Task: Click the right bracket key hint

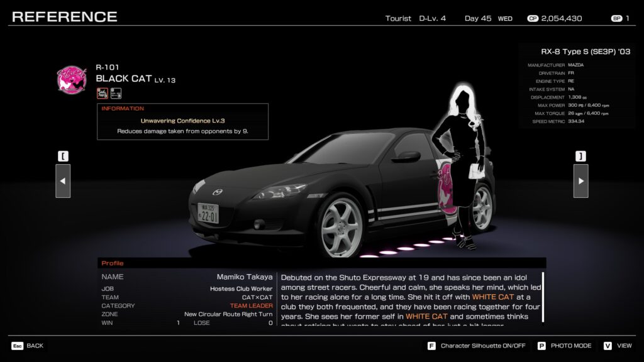Action: tap(580, 156)
